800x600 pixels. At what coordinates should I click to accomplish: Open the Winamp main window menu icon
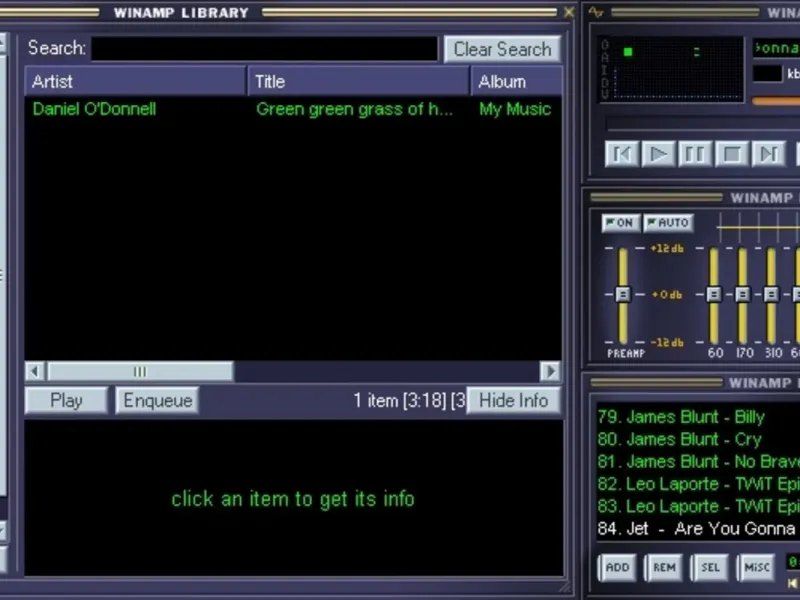tap(595, 12)
